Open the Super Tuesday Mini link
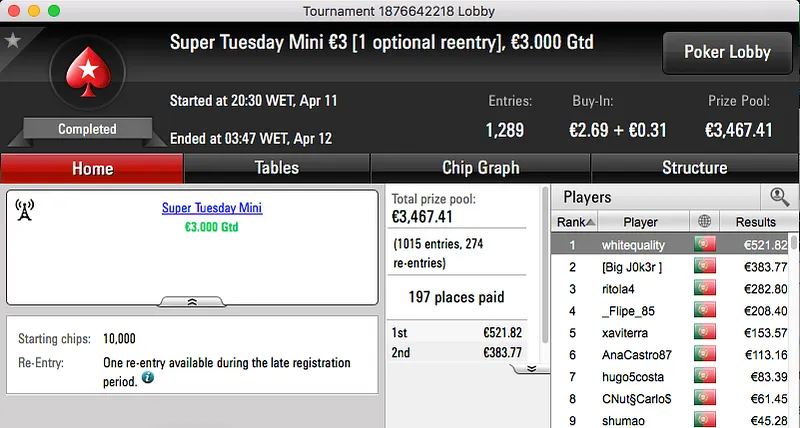800x428 pixels. [x=211, y=209]
